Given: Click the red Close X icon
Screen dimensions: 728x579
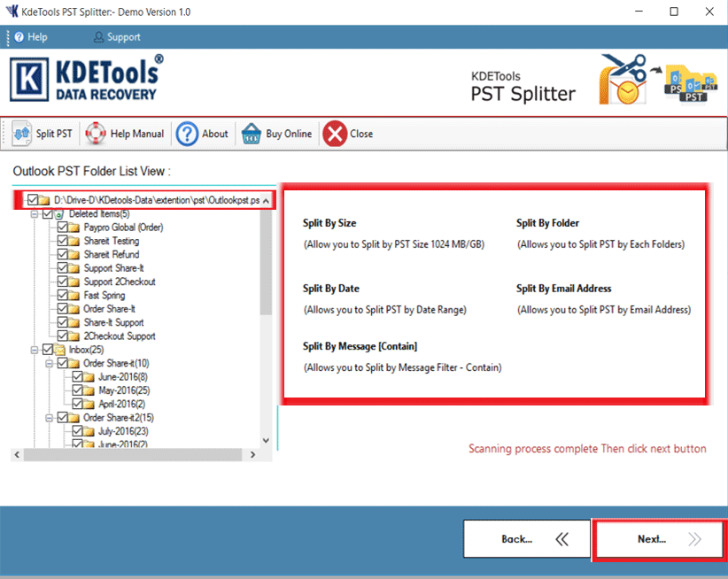Looking at the screenshot, I should (334, 134).
